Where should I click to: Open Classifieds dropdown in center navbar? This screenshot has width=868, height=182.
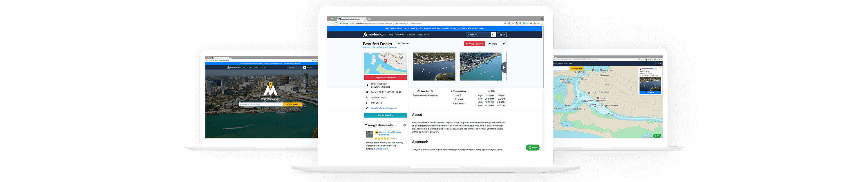pos(423,34)
